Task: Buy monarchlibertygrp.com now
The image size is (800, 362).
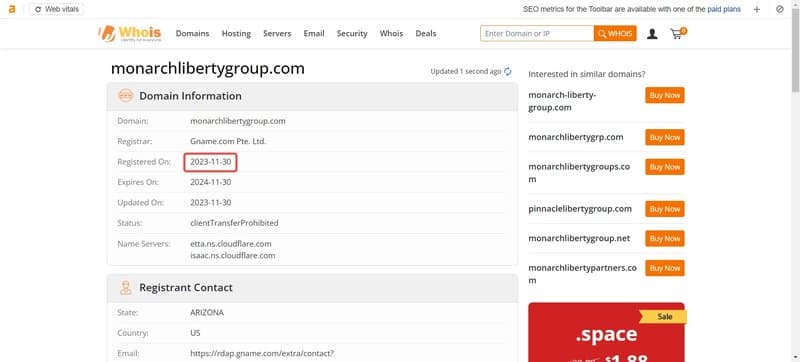Action: pyautogui.click(x=665, y=137)
